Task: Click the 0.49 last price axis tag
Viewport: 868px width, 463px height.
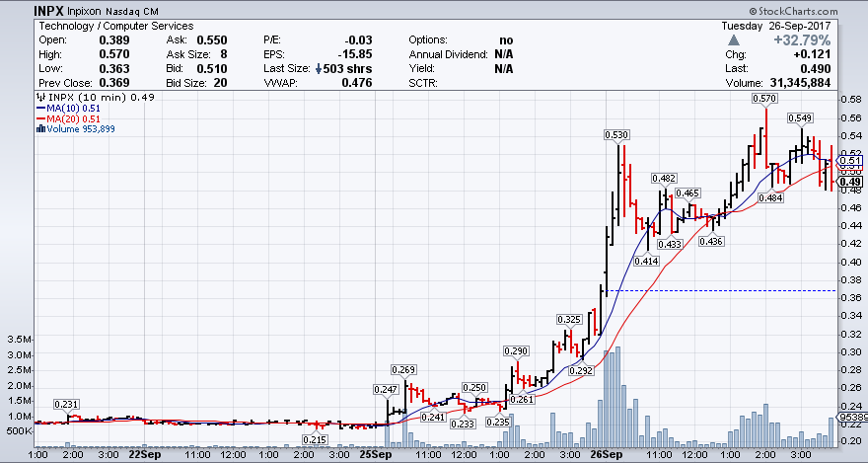Action: click(851, 182)
